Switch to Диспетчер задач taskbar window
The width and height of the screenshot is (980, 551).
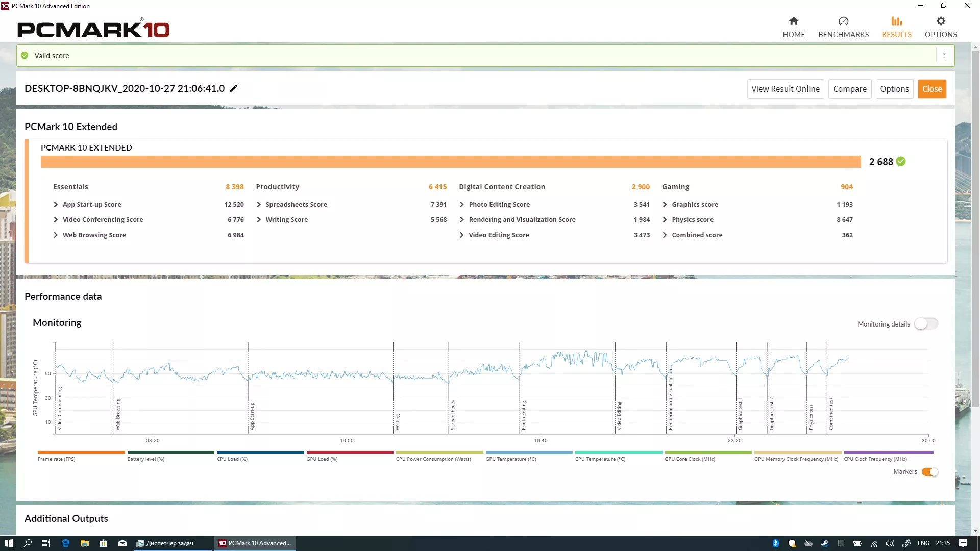[171, 543]
